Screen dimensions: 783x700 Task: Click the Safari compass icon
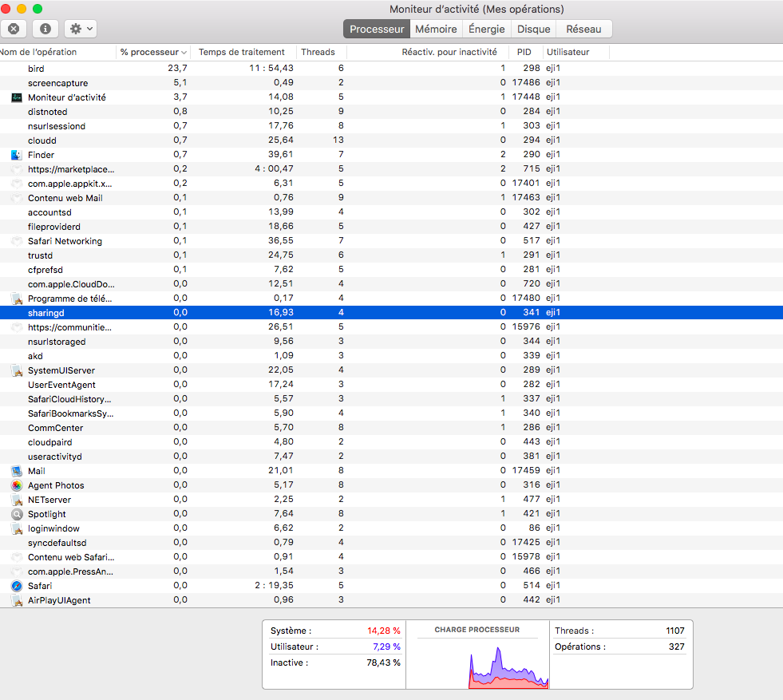(x=17, y=586)
